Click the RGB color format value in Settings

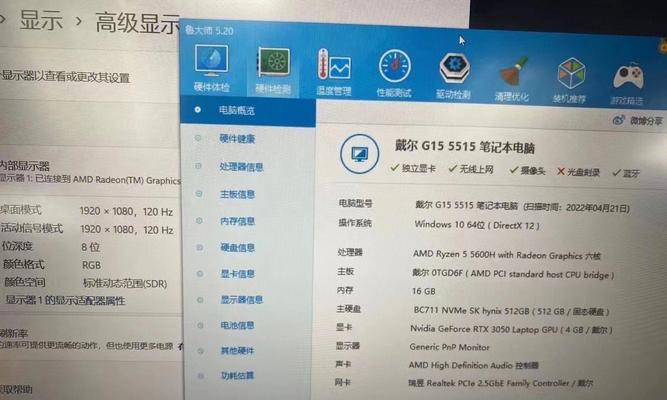(91, 265)
